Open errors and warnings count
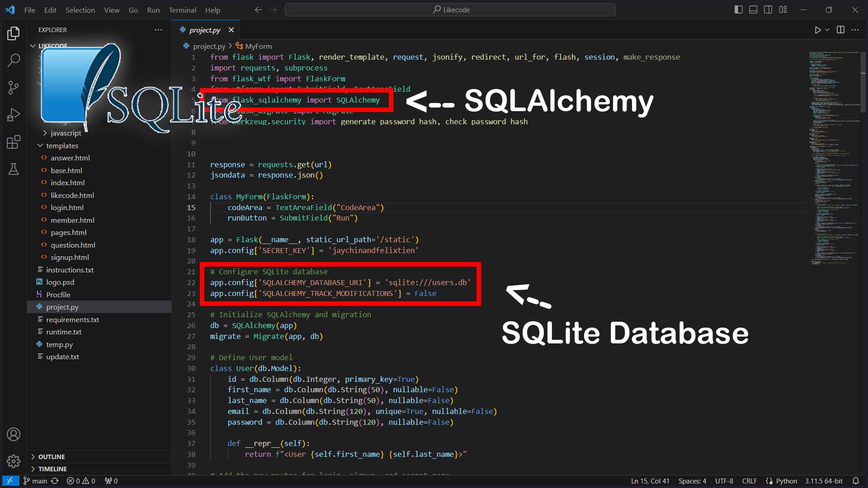The height and width of the screenshot is (488, 868). point(81,481)
